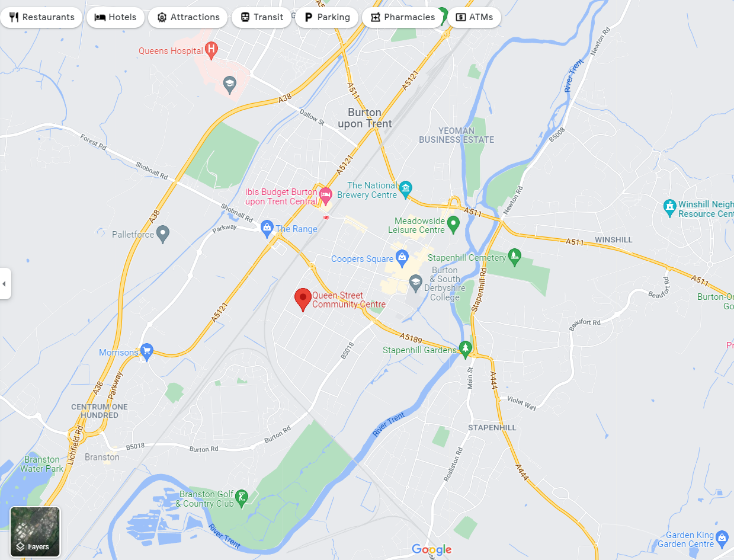Show ATMs on the map
The image size is (734, 560).
pos(474,17)
